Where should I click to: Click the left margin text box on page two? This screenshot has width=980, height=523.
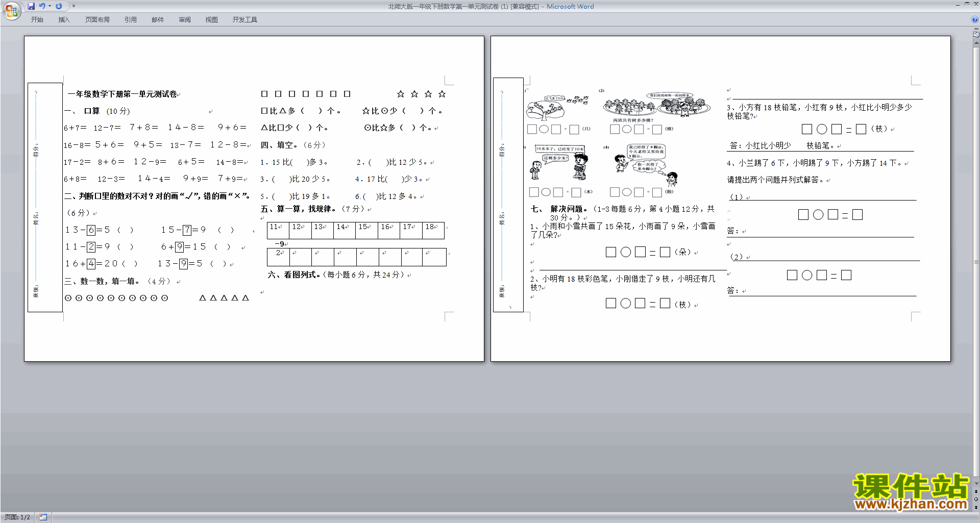coord(508,195)
